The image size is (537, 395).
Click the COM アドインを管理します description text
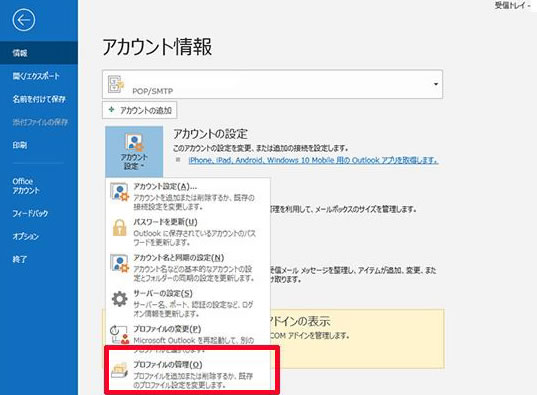[x=310, y=335]
